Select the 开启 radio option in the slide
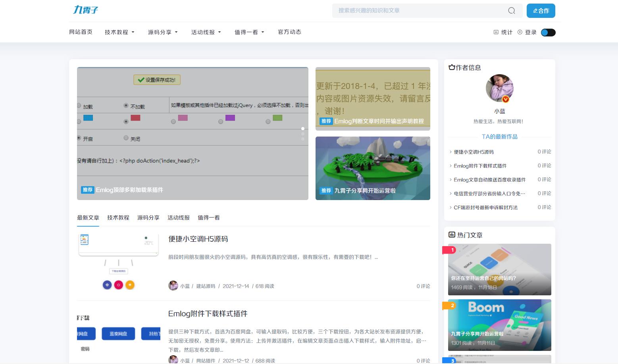This screenshot has width=618, height=364. 79,138
